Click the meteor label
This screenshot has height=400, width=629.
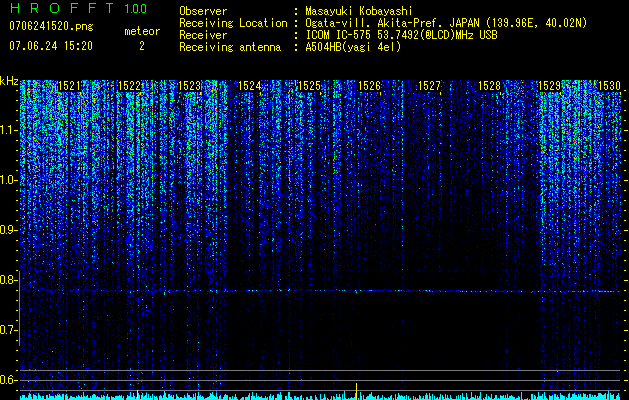(142, 31)
